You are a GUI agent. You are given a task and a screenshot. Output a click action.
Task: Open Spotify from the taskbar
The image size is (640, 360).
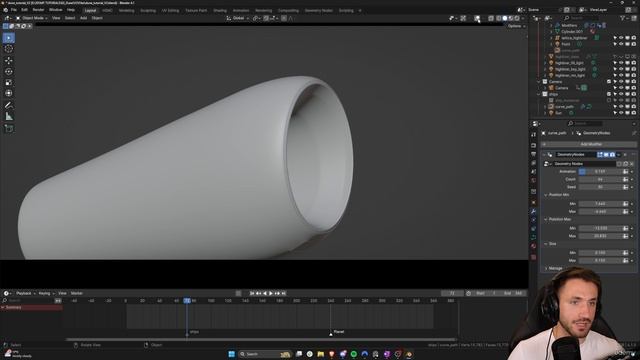(354, 354)
